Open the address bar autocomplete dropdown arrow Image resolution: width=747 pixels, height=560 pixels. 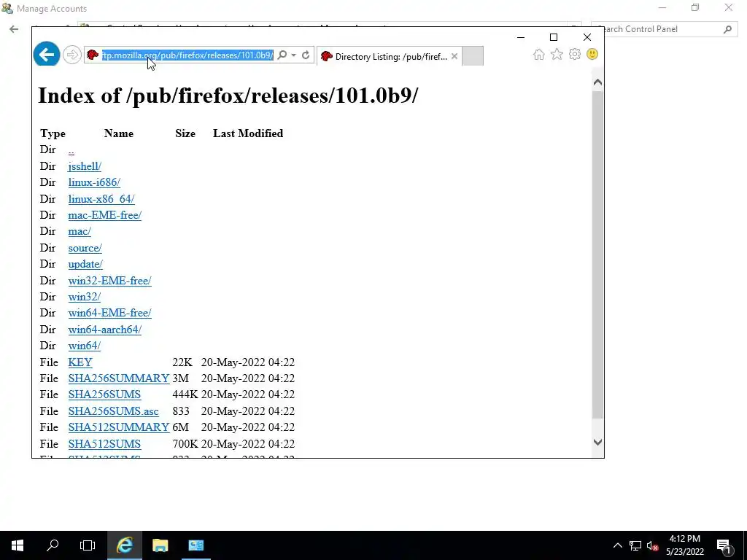click(293, 55)
